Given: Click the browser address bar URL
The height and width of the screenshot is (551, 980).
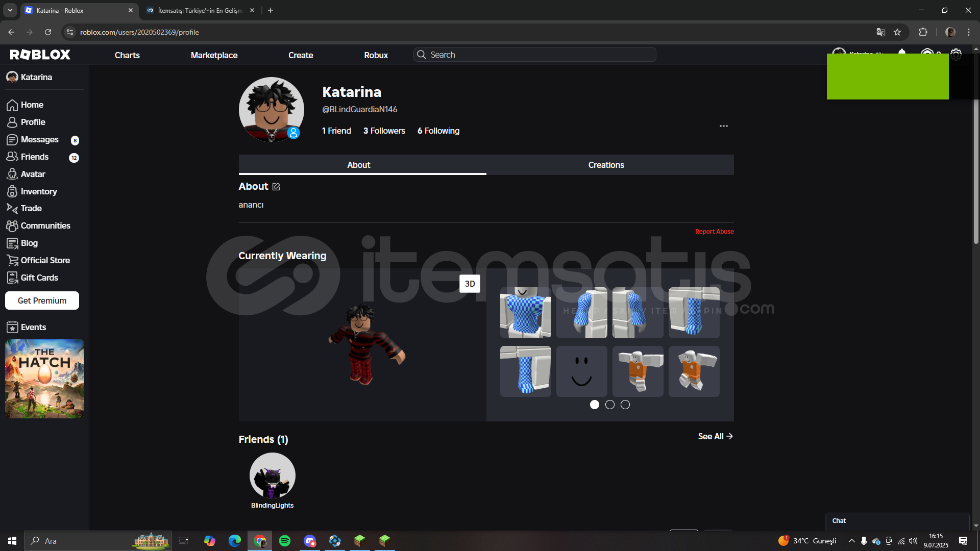Looking at the screenshot, I should [x=139, y=32].
